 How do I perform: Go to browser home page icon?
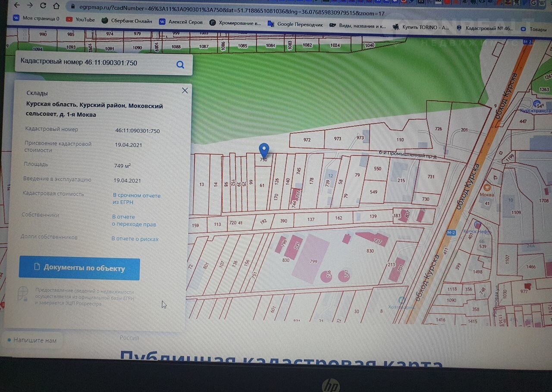coord(56,6)
